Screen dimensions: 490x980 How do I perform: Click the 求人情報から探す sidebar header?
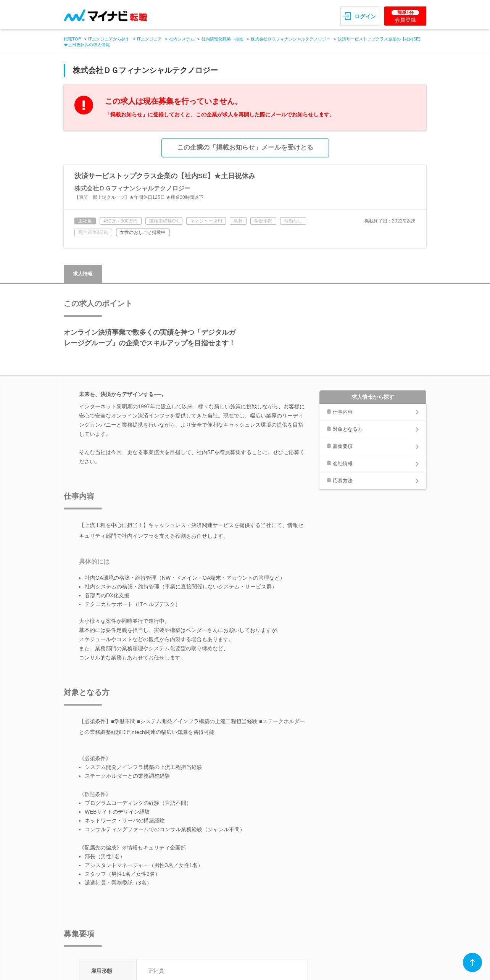click(372, 397)
